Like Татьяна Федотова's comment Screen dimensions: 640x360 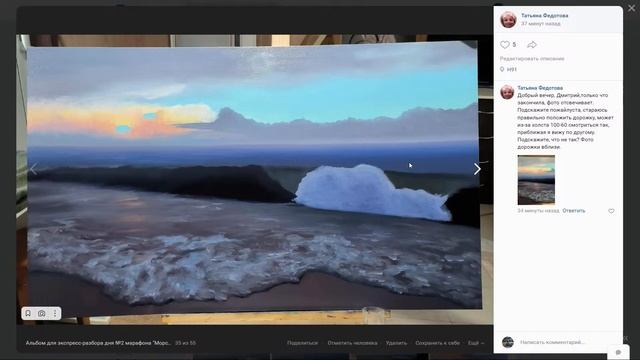(611, 211)
